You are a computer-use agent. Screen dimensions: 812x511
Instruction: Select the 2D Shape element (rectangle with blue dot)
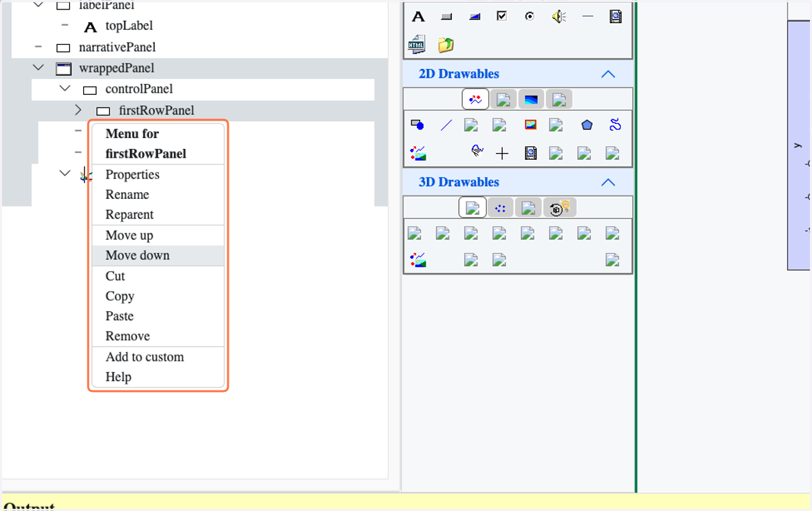(x=418, y=125)
